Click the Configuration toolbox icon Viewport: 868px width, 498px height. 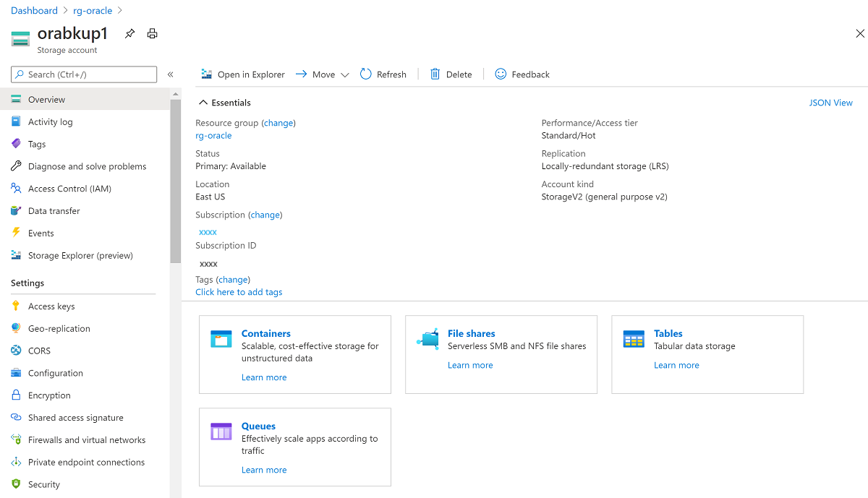point(16,373)
